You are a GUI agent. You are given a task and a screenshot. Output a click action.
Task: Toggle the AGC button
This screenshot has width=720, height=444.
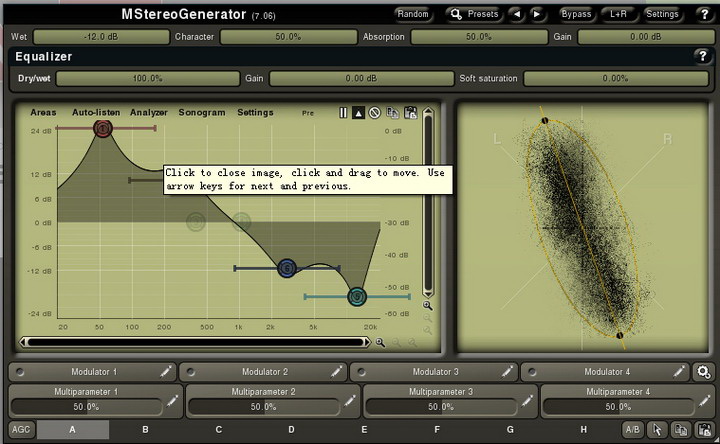pos(21,430)
